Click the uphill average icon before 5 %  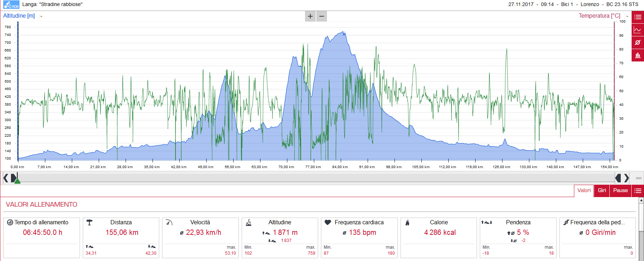click(511, 233)
